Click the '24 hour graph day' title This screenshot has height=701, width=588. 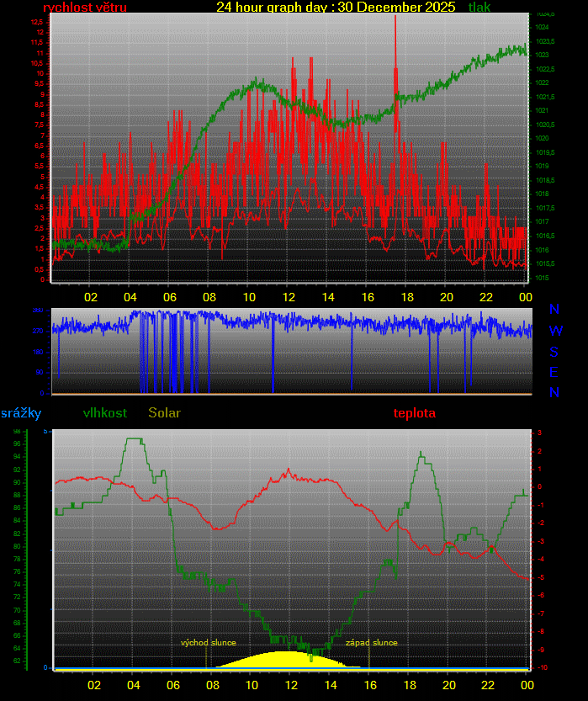click(x=336, y=8)
